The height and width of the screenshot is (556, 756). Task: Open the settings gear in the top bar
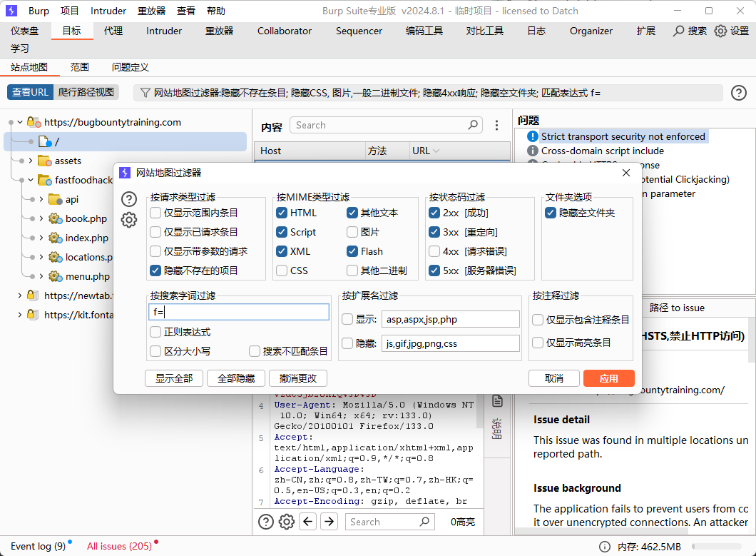point(720,31)
